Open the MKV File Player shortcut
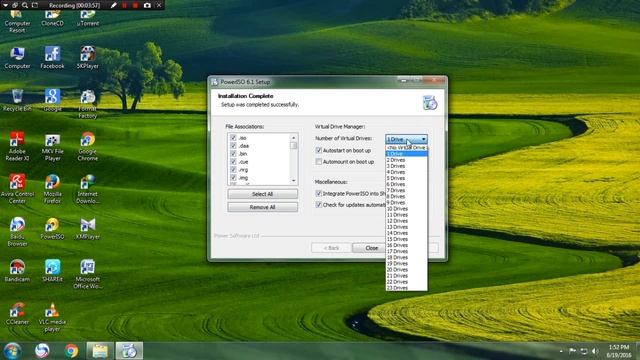 (x=53, y=146)
